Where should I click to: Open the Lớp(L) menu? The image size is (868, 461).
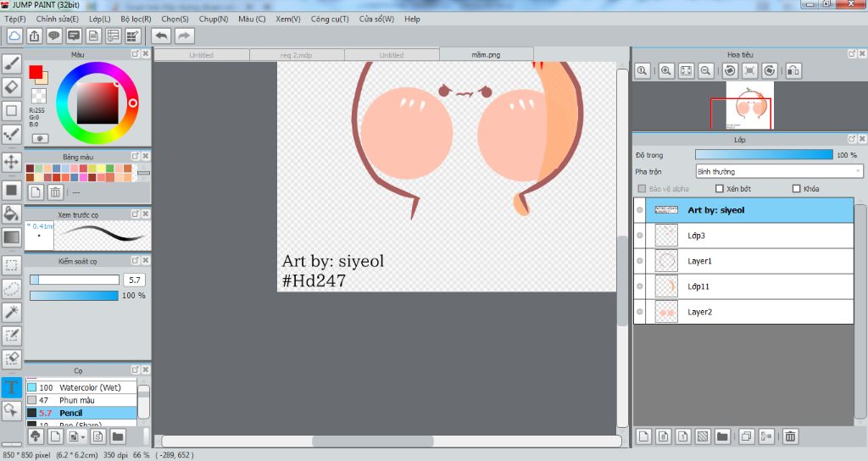[x=100, y=19]
